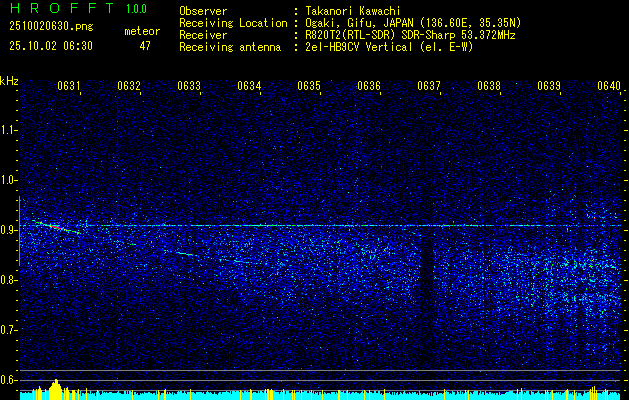
Task: Click the Receiver label
Action: tap(203, 35)
